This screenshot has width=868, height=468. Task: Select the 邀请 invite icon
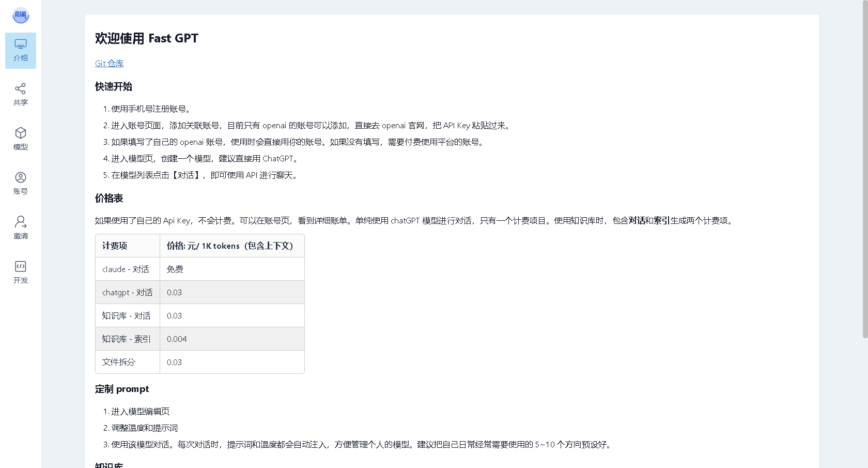coord(20,228)
